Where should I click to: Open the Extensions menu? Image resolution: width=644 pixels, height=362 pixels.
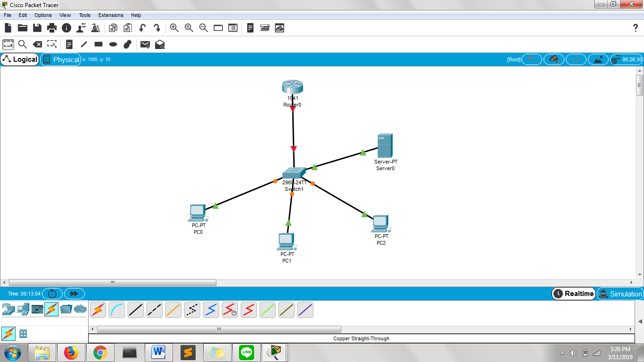(x=111, y=15)
